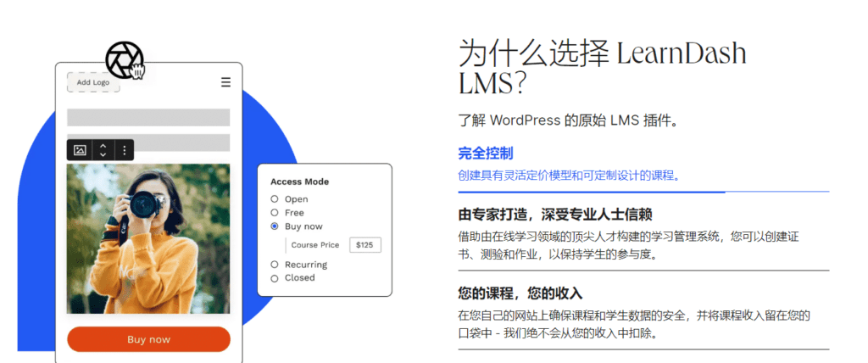Viewport: 868px width, 363px height.
Task: Click the Add Logo placeholder
Action: pyautogui.click(x=93, y=82)
